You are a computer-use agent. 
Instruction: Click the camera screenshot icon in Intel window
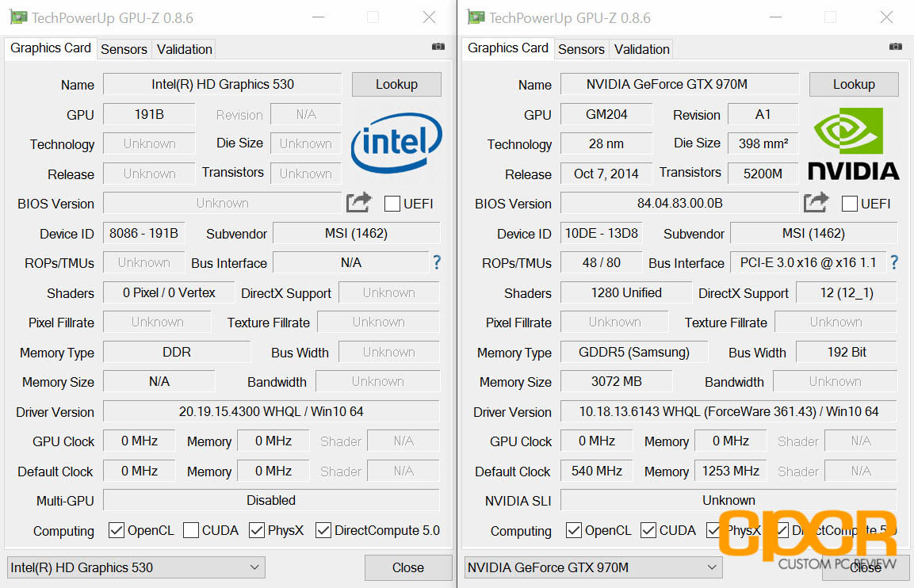coord(438,47)
